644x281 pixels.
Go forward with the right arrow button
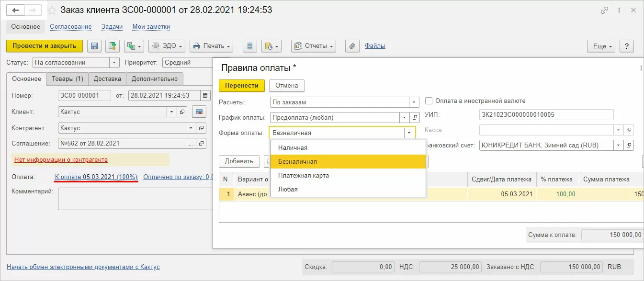33,10
